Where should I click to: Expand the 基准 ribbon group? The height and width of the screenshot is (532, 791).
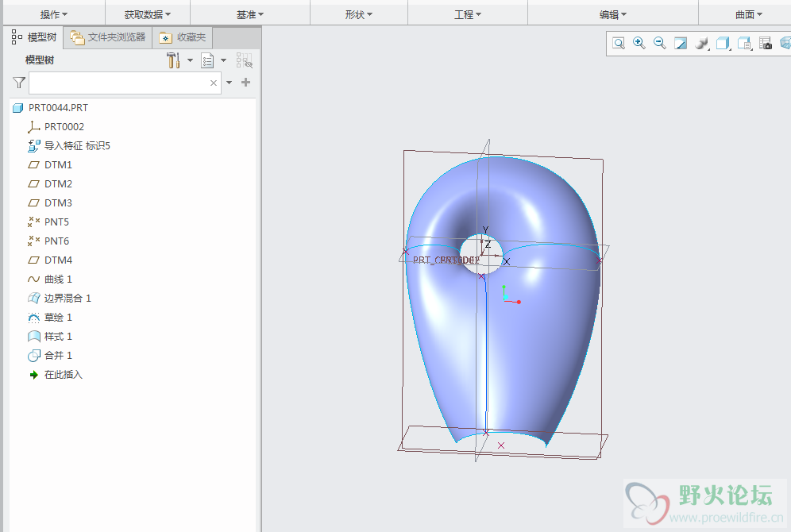249,14
